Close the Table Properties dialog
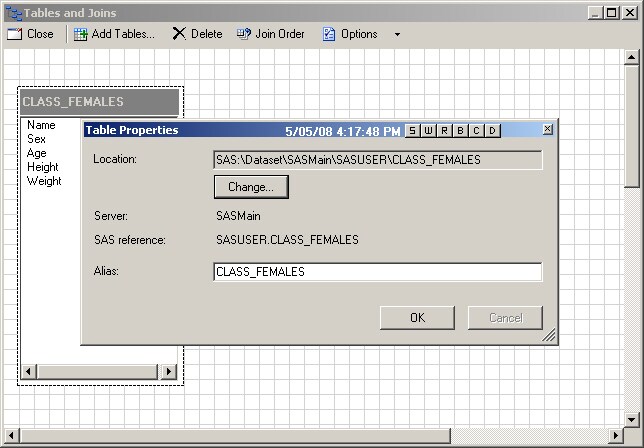The image size is (644, 448). click(x=547, y=130)
